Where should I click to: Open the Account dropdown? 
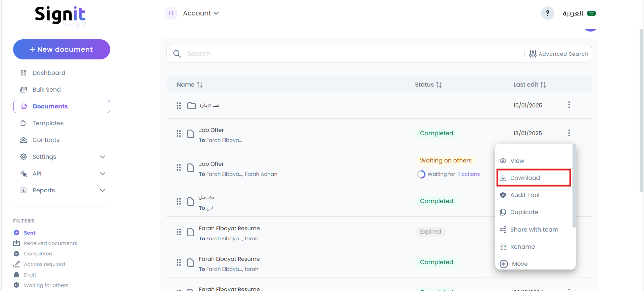tap(201, 13)
